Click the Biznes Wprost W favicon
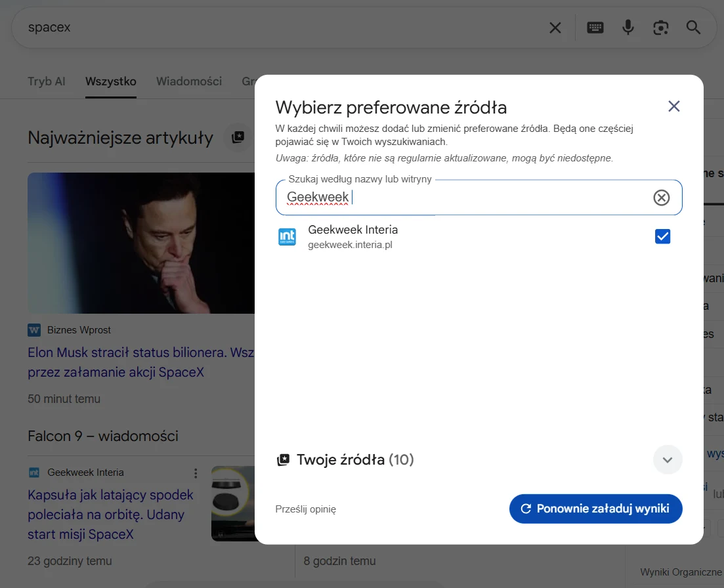Screen dimensions: 724x588 click(34, 330)
